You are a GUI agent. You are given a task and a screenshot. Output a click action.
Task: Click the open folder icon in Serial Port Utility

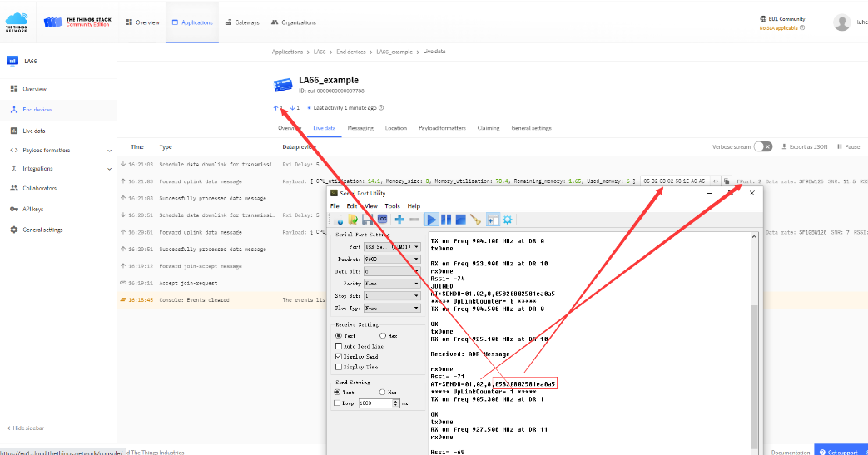click(x=353, y=220)
